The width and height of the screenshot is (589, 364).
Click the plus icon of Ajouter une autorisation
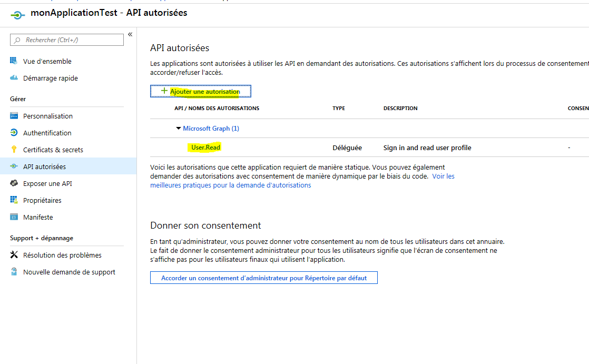(164, 91)
